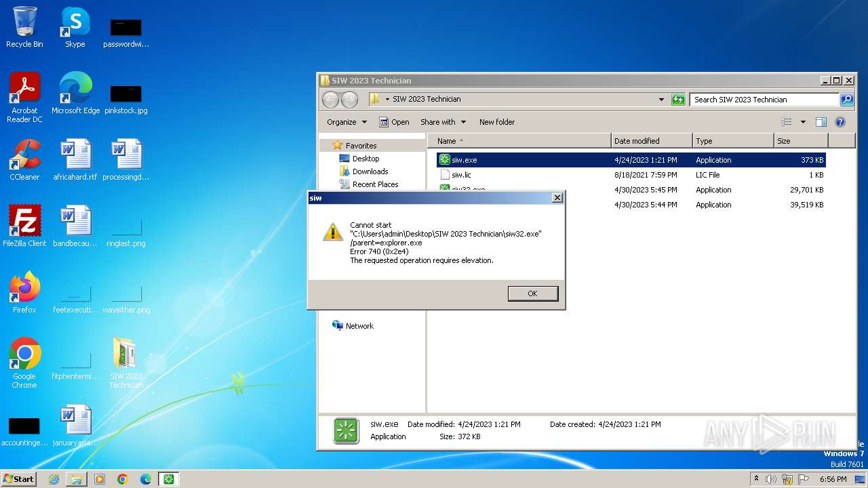Expand the views options dropdown arrow
The image size is (868, 488).
coord(803,122)
